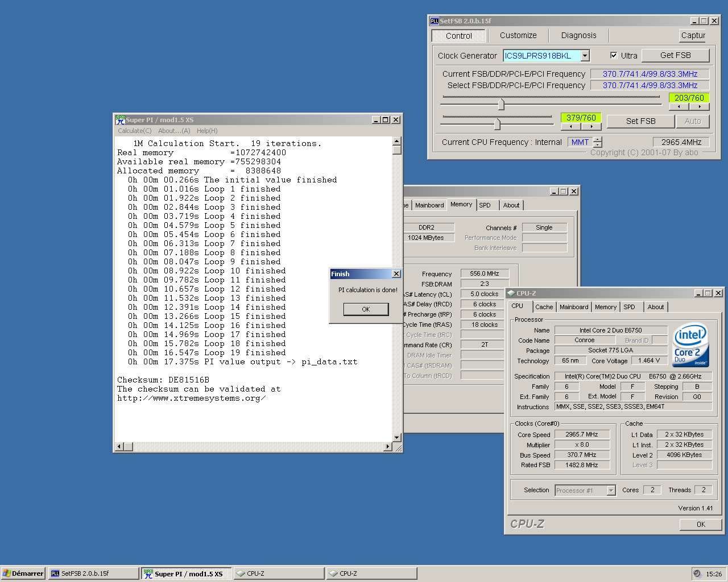Click the xtremesystems.org URL text
This screenshot has height=582, width=728.
click(x=191, y=398)
